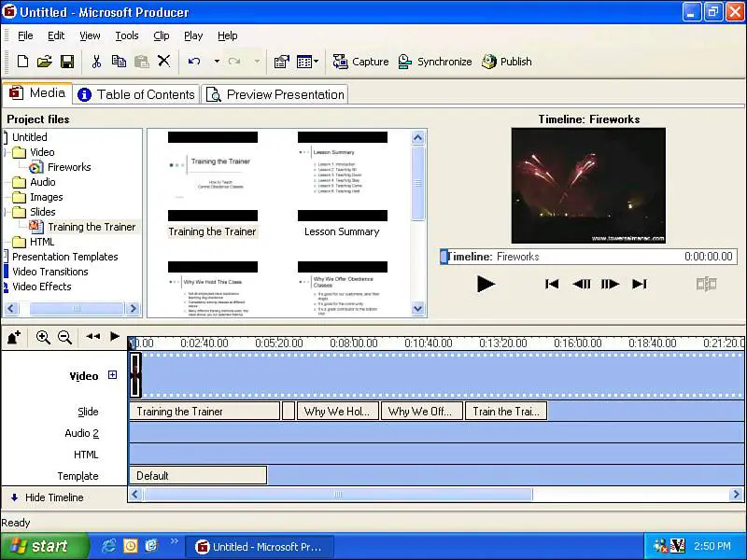Open the properties toolbar icon
The height and width of the screenshot is (560, 747).
282,62
